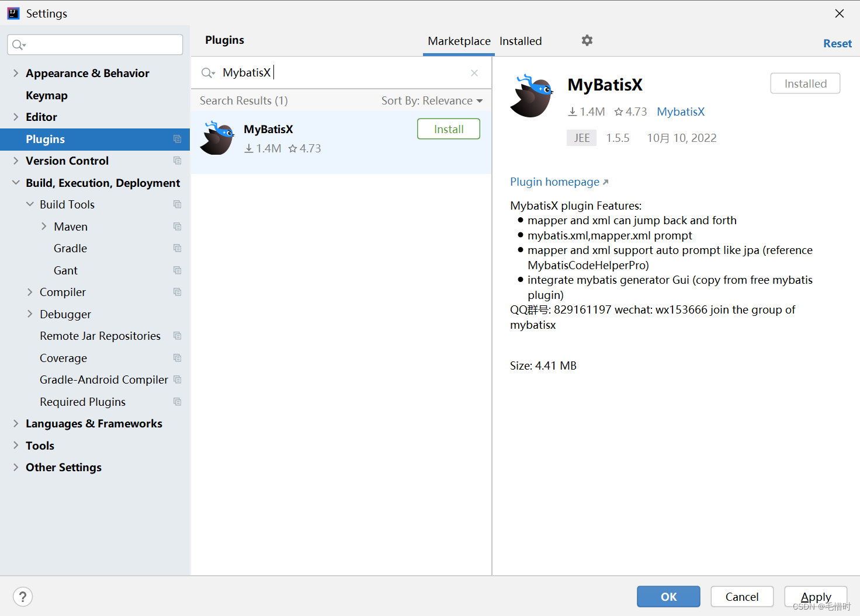Expand Appearance & Behavior section
The image size is (860, 616).
pos(16,73)
